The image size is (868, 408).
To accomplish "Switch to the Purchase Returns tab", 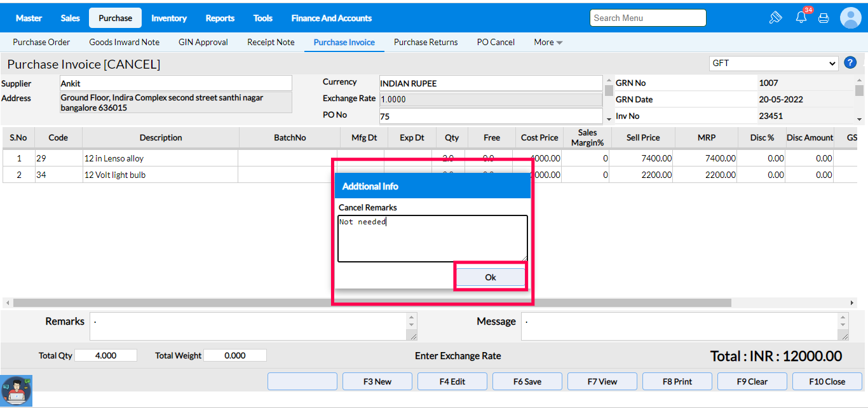I will [x=426, y=43].
